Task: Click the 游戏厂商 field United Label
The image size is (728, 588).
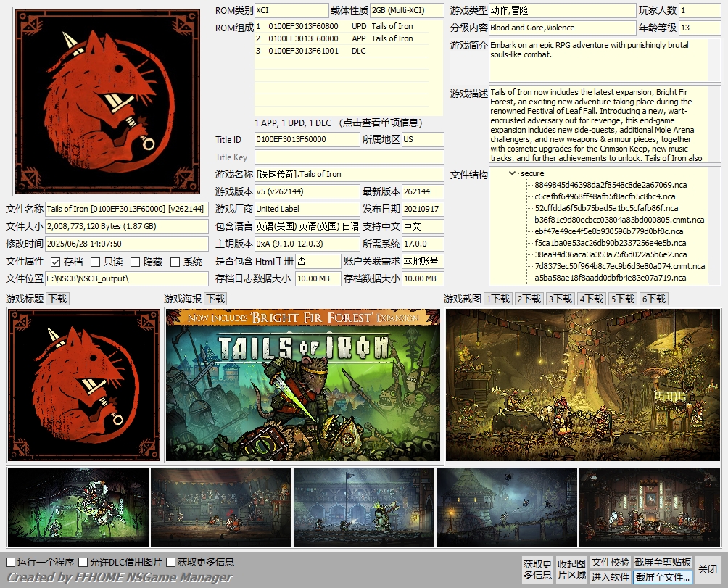Action: (x=307, y=209)
